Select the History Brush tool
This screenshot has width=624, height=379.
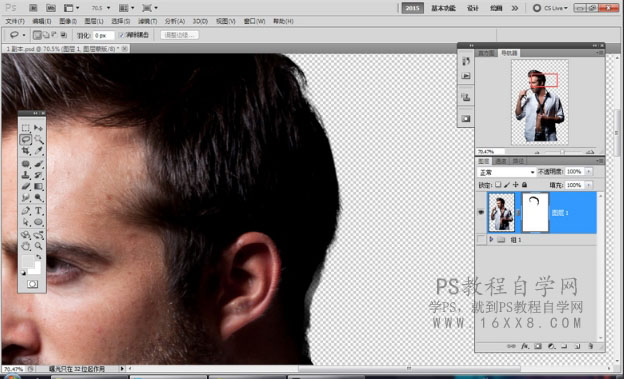tap(39, 175)
